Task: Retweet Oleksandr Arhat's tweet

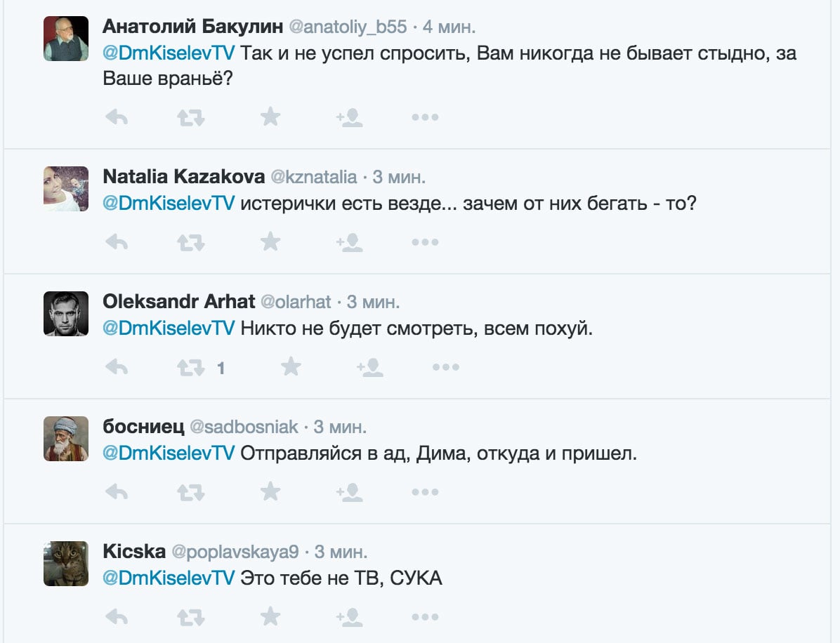Action: (x=190, y=367)
